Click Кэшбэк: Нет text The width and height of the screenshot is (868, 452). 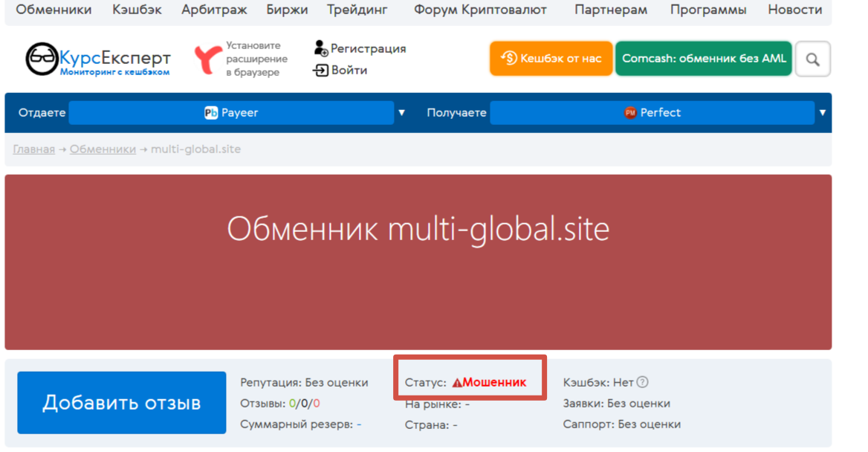(597, 382)
